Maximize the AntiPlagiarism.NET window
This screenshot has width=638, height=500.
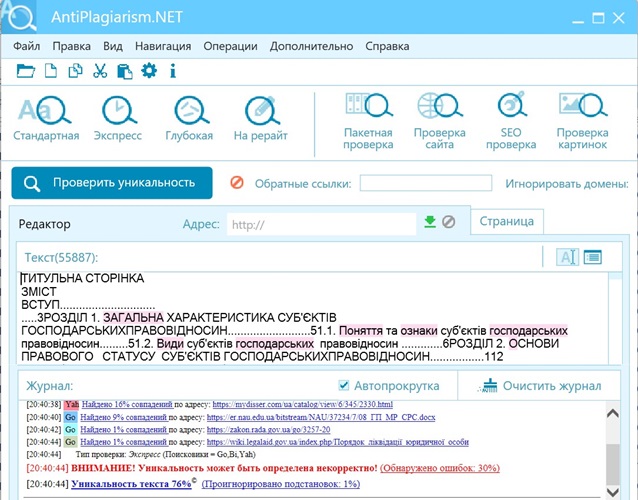tap(598, 18)
